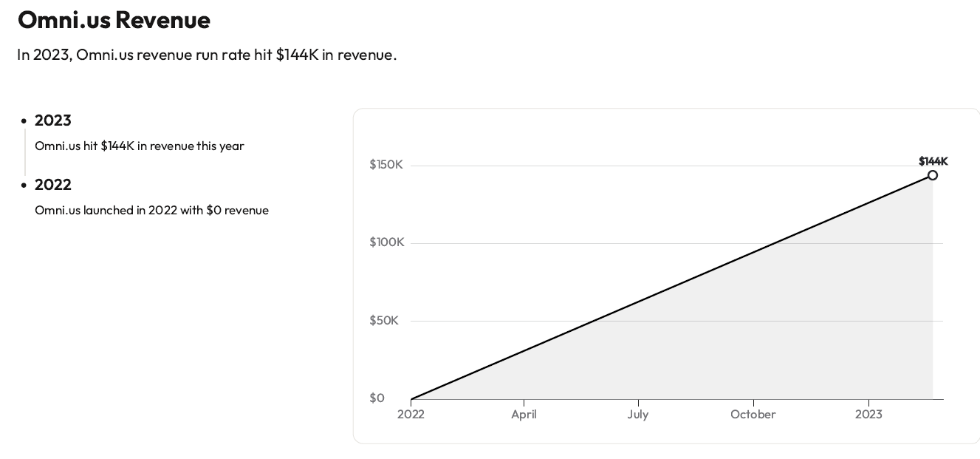Click the Omni.us Revenue heading
The image size is (980, 459).
pyautogui.click(x=114, y=20)
